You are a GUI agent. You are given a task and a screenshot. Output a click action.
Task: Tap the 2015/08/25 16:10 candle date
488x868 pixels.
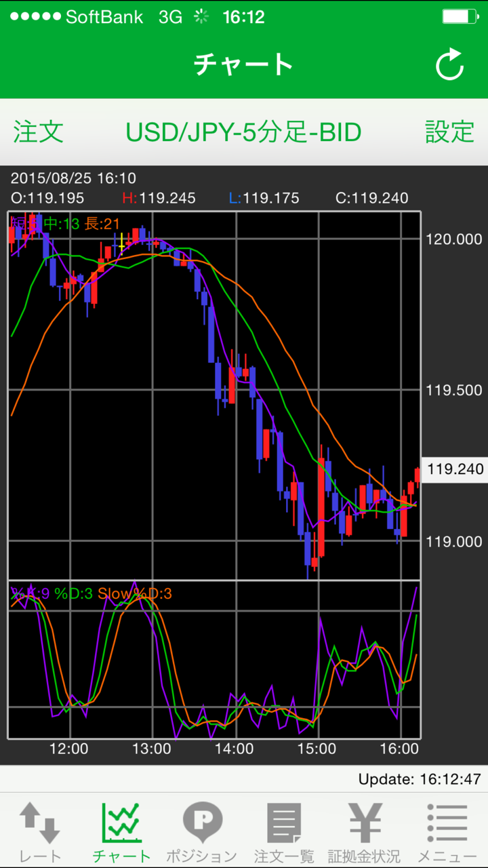(73, 178)
